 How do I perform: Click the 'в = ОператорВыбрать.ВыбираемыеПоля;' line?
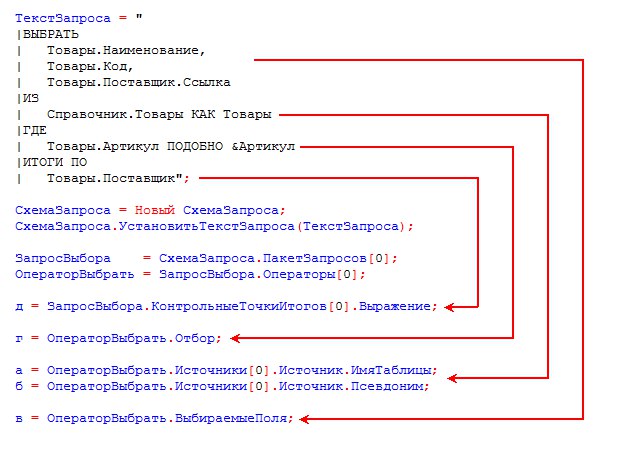pyautogui.click(x=154, y=419)
